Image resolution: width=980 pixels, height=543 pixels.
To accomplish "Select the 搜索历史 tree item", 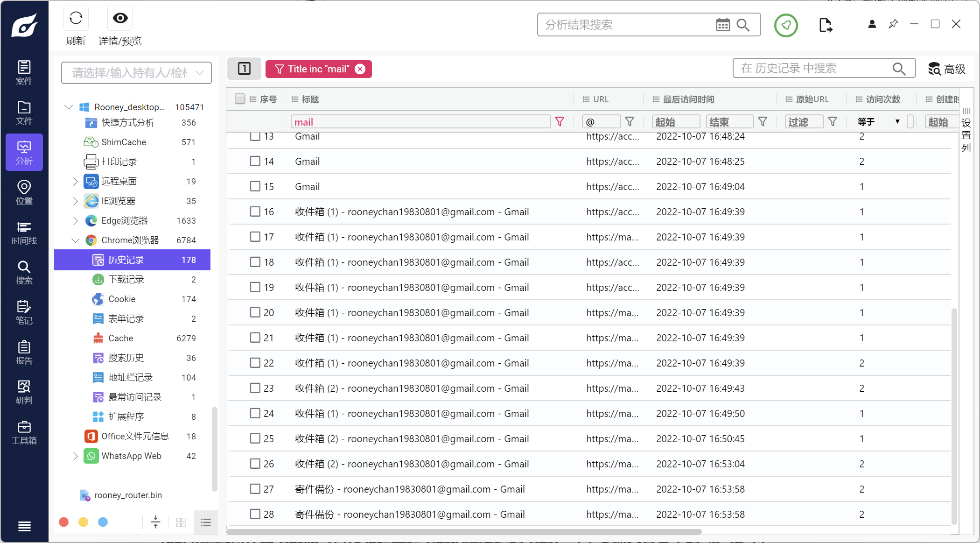I will (x=133, y=358).
